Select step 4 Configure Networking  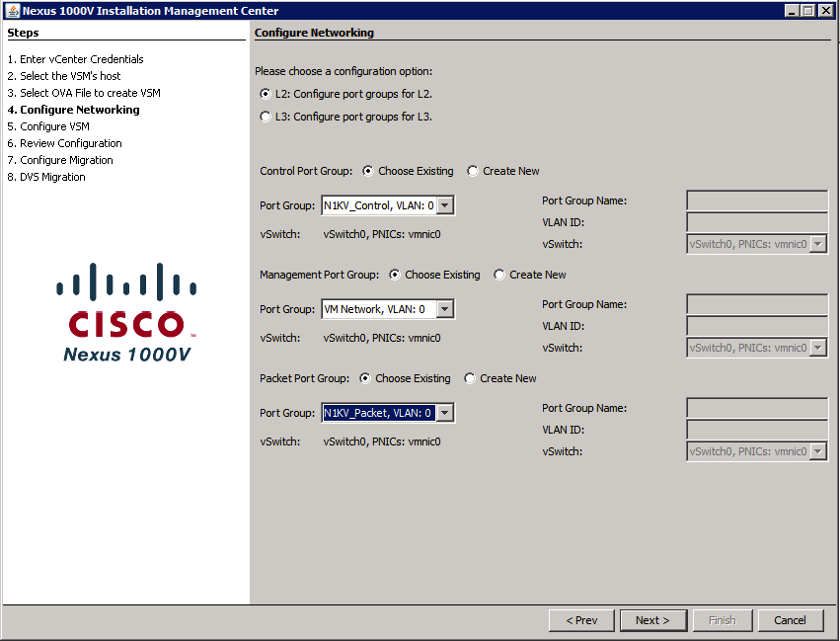(73, 110)
